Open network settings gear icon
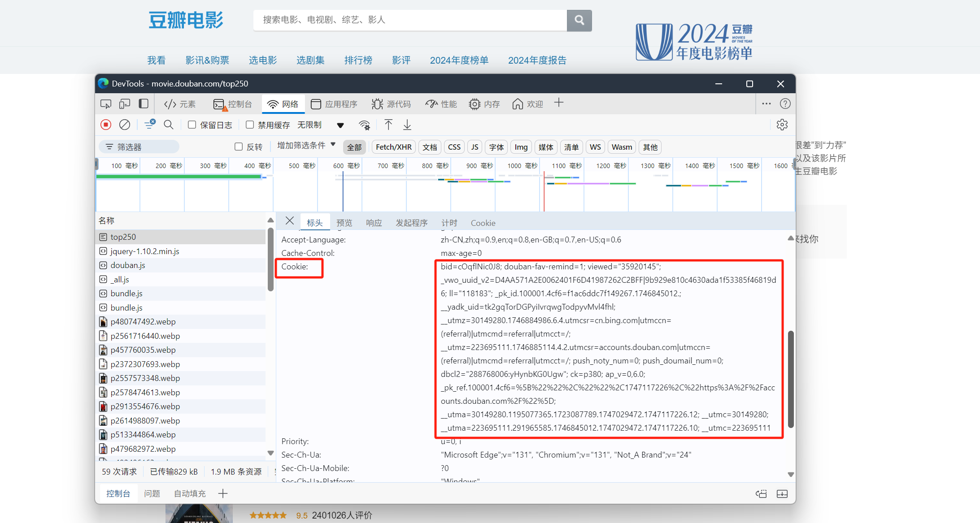 [x=782, y=125]
